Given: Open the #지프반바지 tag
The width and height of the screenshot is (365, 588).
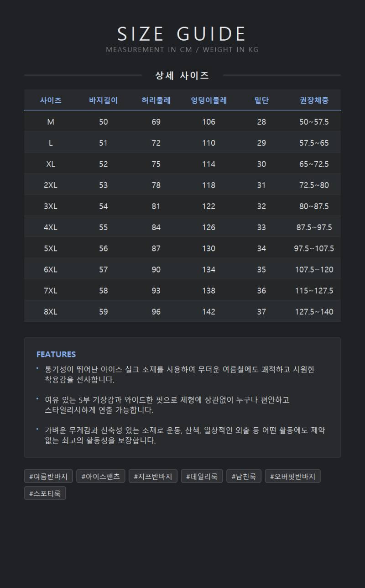Looking at the screenshot, I should click(153, 476).
